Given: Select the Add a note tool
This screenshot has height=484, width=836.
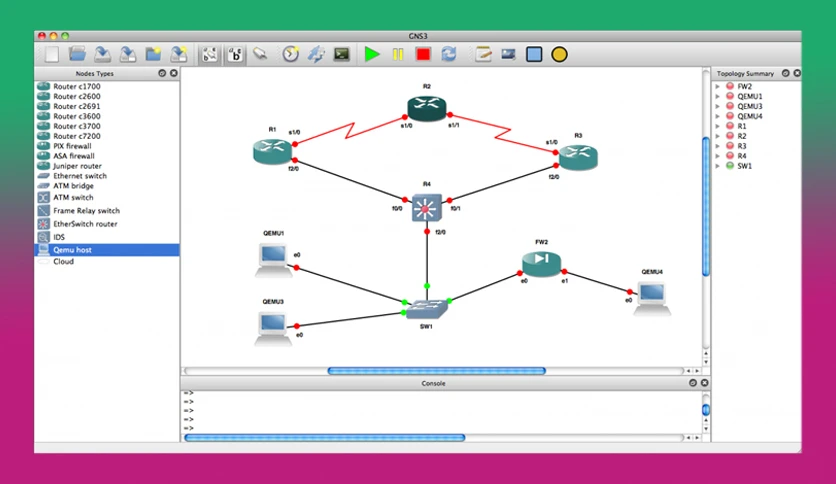Looking at the screenshot, I should 483,54.
